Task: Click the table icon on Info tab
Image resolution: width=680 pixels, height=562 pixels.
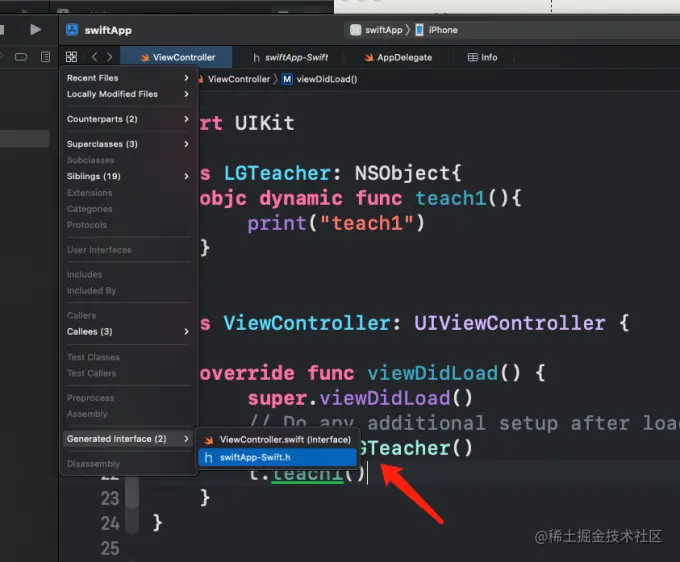Action: pos(473,57)
